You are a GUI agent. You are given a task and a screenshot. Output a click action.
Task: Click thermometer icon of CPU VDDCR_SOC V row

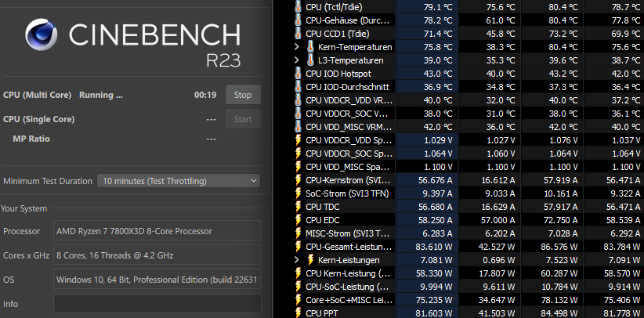(298, 114)
